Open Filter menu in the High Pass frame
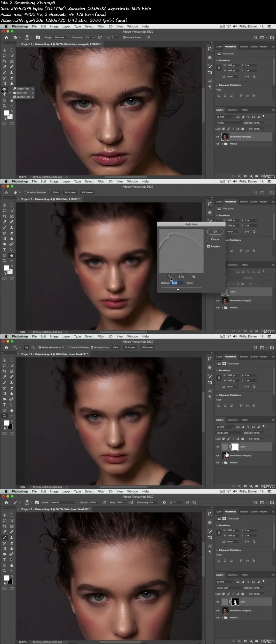 [x=101, y=181]
